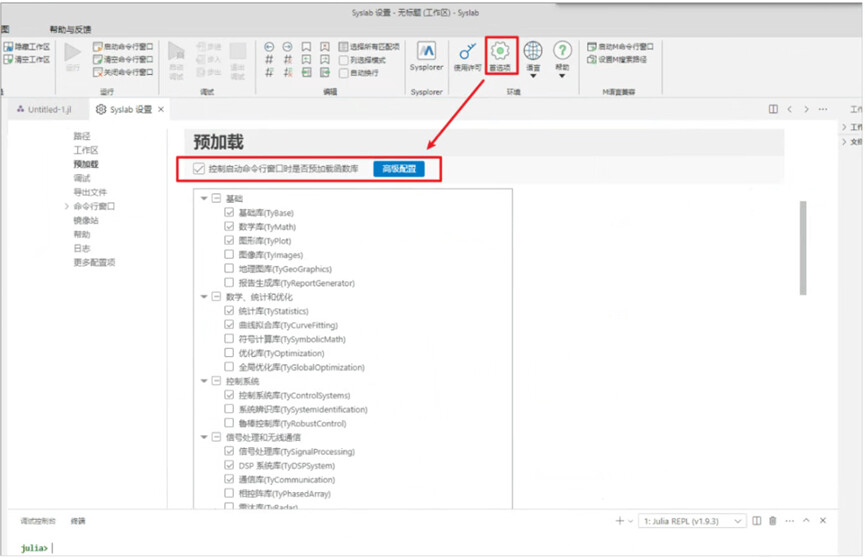Click 清空命令行窗口 in the ribbon
This screenshot has width=865, height=558.
[x=123, y=60]
